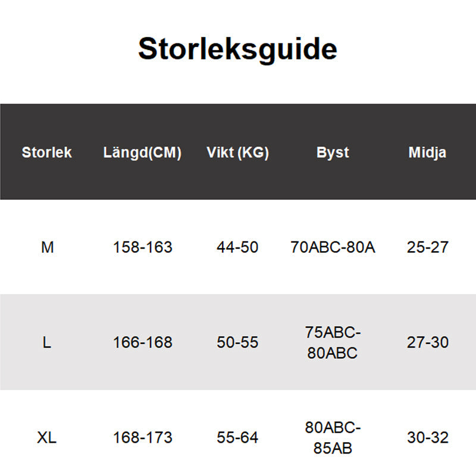Select the 70ABC-80A bust value

(x=333, y=248)
